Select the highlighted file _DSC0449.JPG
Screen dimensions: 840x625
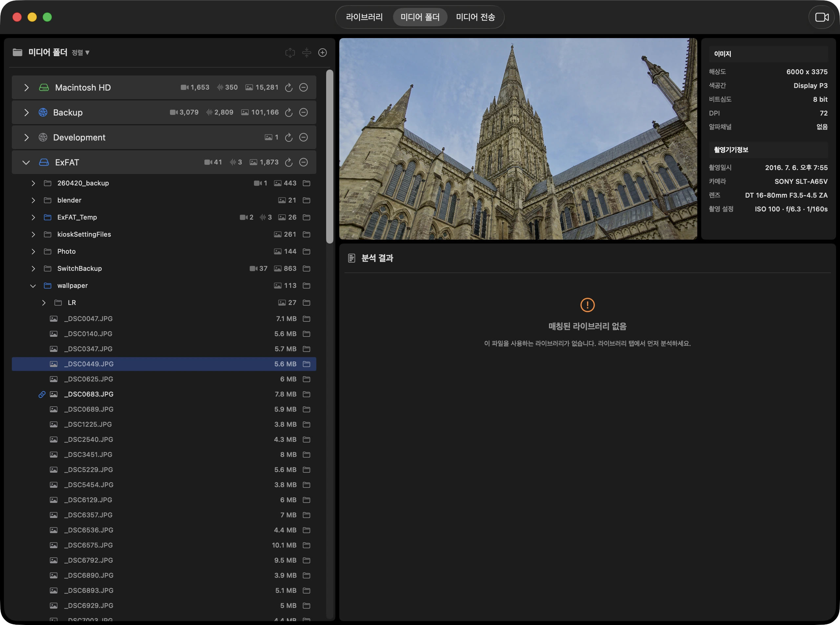[164, 364]
